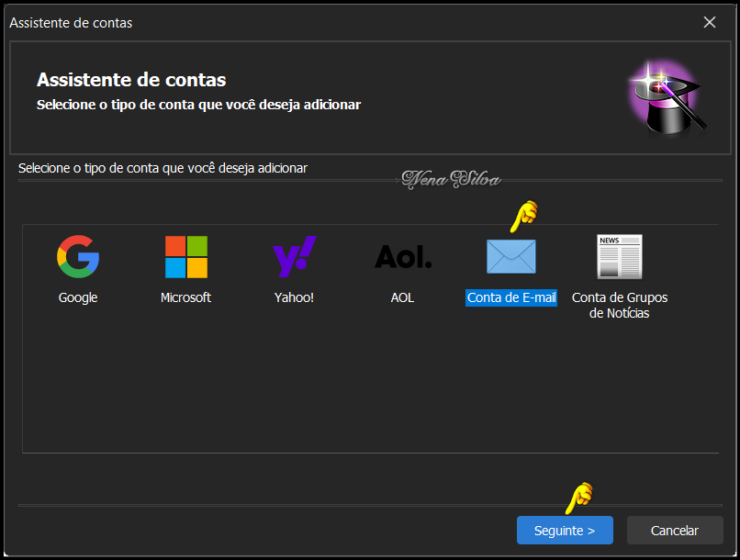Screen dimensions: 740x560
Task: Click the "Microsoft" text label
Action: [185, 297]
